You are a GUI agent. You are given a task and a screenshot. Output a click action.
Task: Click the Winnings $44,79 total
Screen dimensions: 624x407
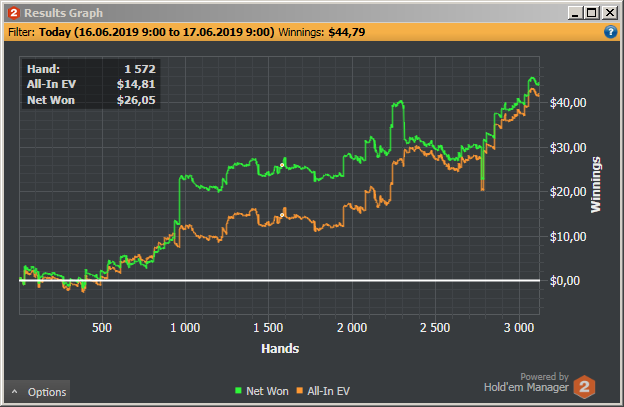[x=322, y=32]
